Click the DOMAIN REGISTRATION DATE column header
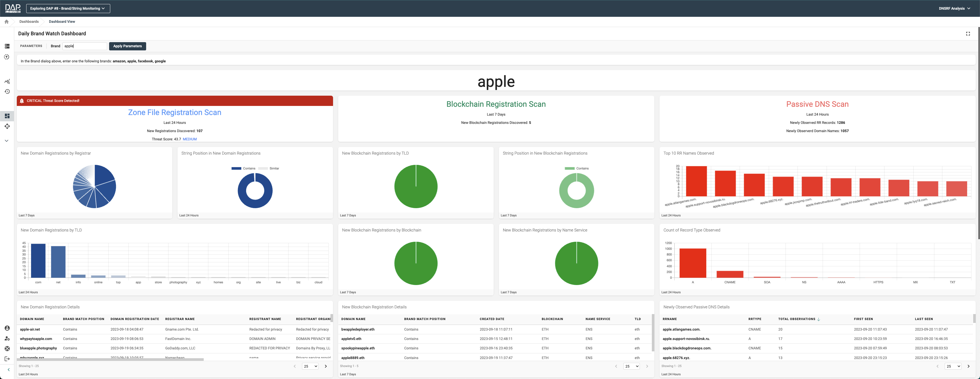This screenshot has height=379, width=980. 135,319
